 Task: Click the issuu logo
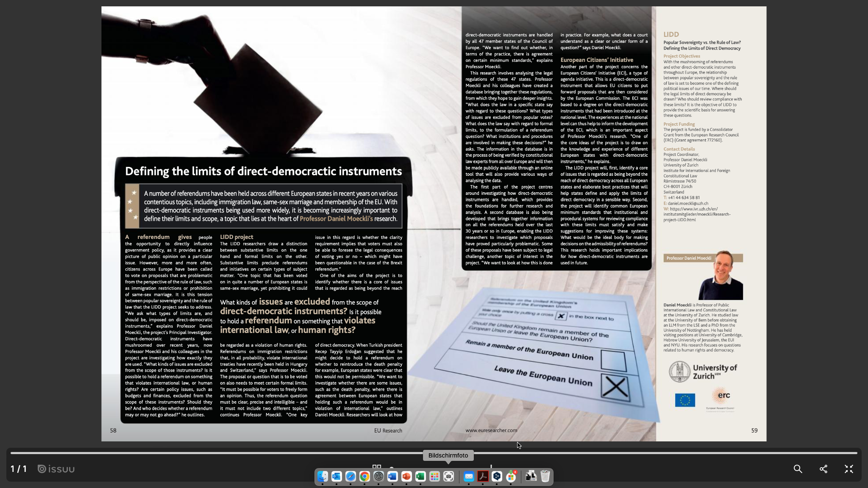pos(56,469)
